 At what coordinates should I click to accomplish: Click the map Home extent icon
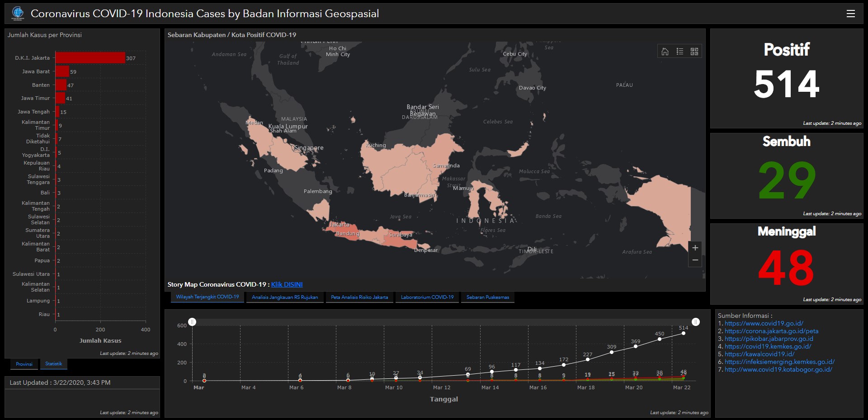tap(665, 52)
